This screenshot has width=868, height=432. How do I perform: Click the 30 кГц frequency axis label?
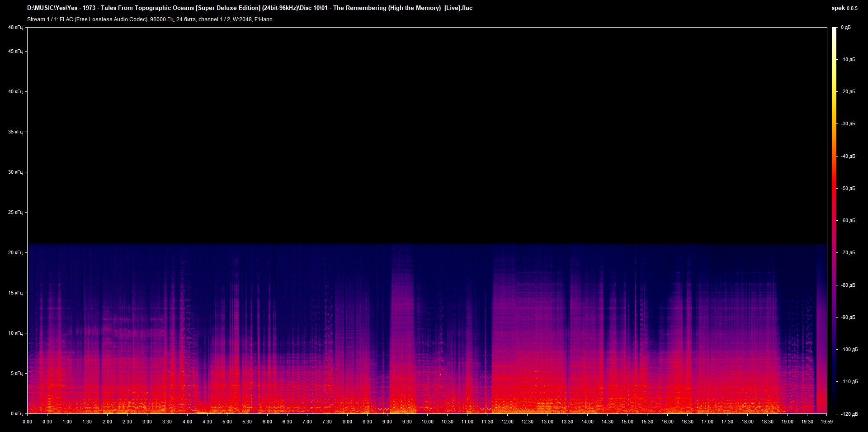pyautogui.click(x=15, y=172)
